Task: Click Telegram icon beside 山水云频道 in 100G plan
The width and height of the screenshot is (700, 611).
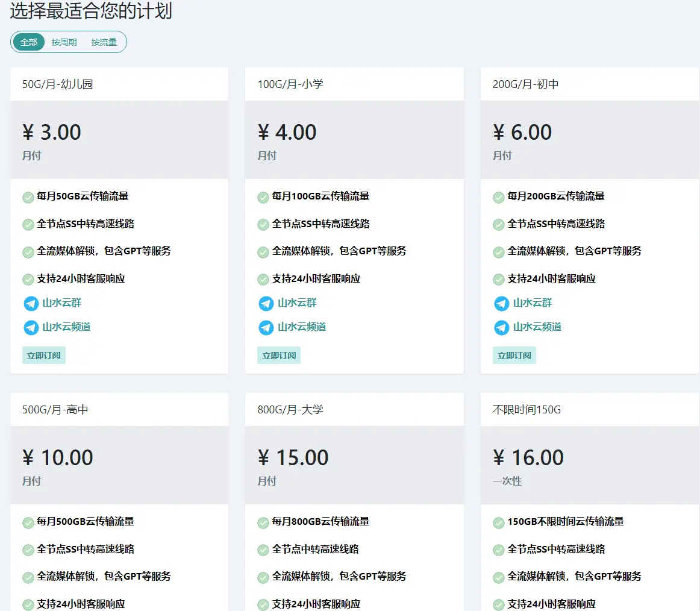Action: pos(266,328)
